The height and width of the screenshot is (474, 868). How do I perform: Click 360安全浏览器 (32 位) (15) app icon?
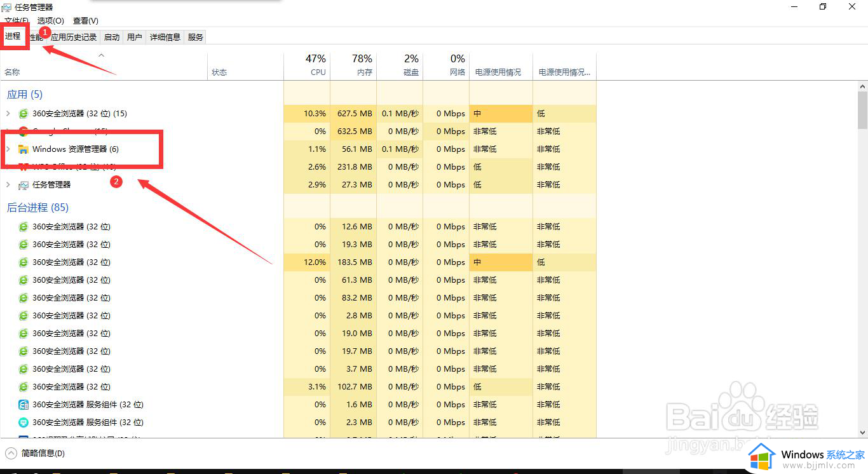click(x=24, y=114)
